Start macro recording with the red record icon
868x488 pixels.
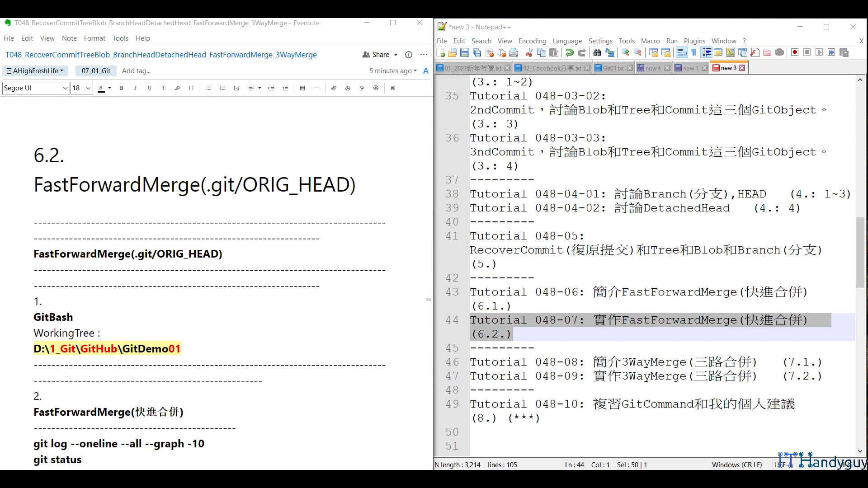pos(795,52)
